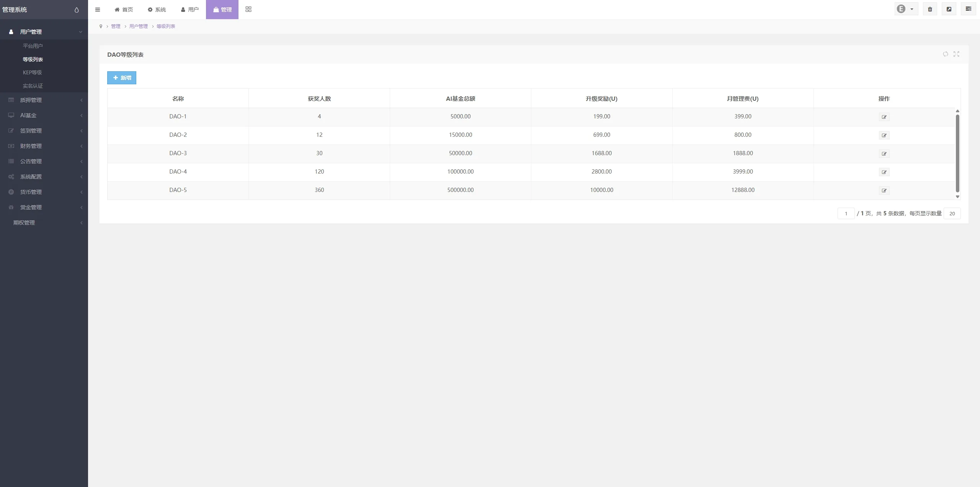Toggle the sidebar with the hamburger icon
The image size is (980, 487).
click(x=98, y=10)
